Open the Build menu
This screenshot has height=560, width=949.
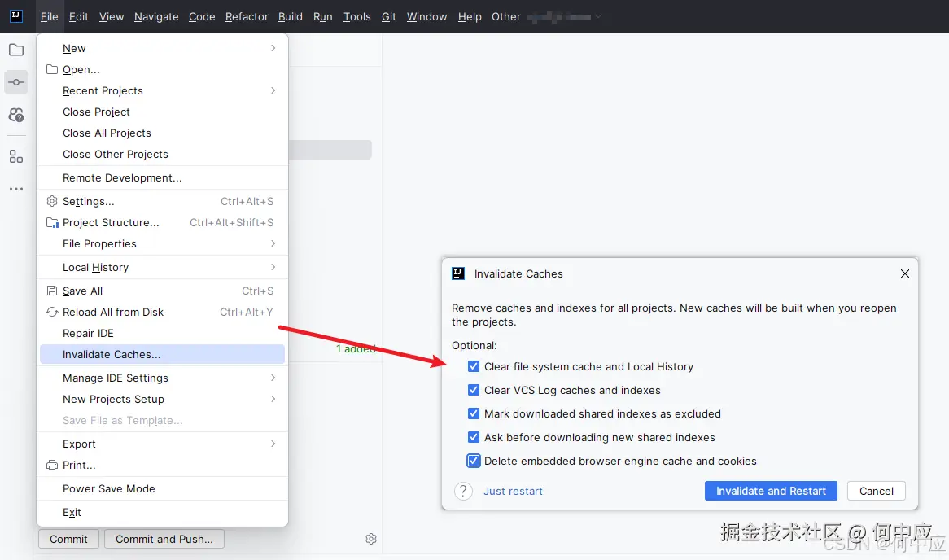(290, 17)
